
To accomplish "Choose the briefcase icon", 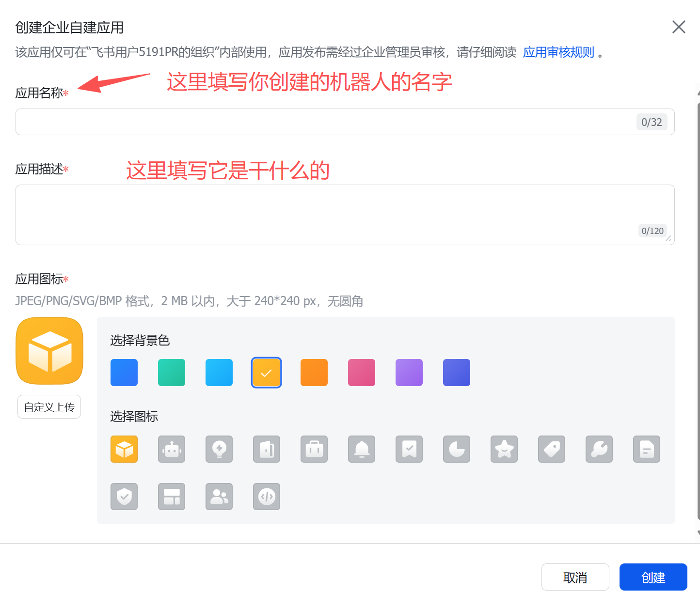I will [x=314, y=449].
